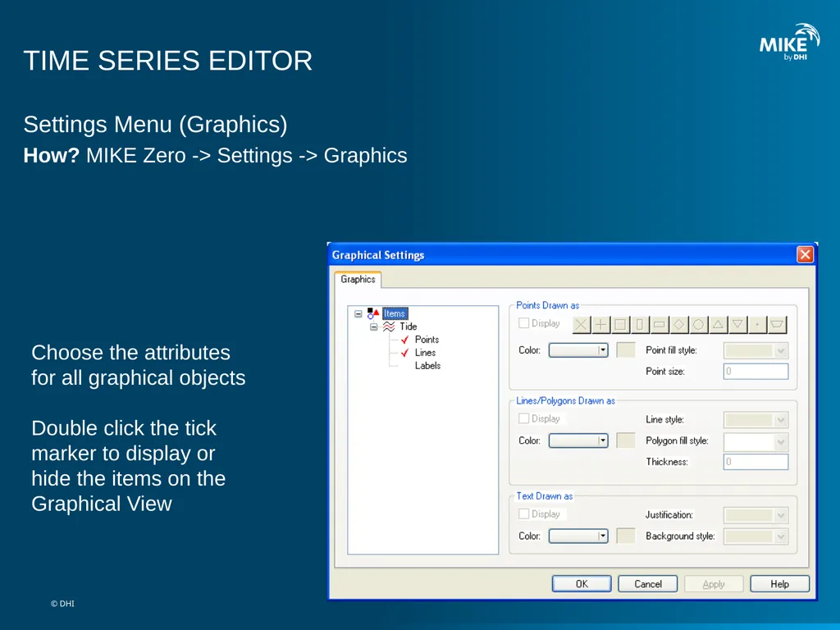Screen dimensions: 840x630
Task: Select the X cross point marker style
Action: coord(582,325)
